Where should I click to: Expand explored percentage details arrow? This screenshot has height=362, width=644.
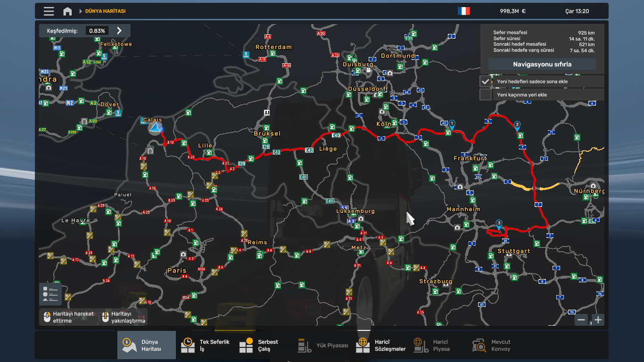click(119, 31)
